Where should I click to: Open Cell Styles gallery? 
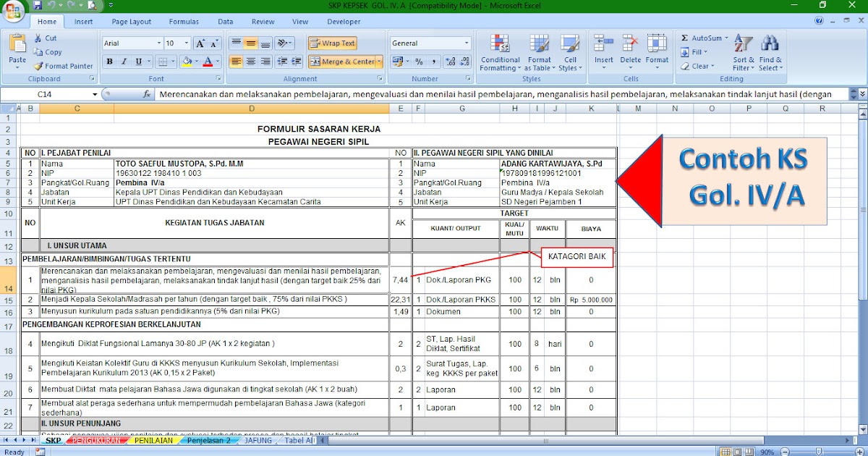[570, 52]
